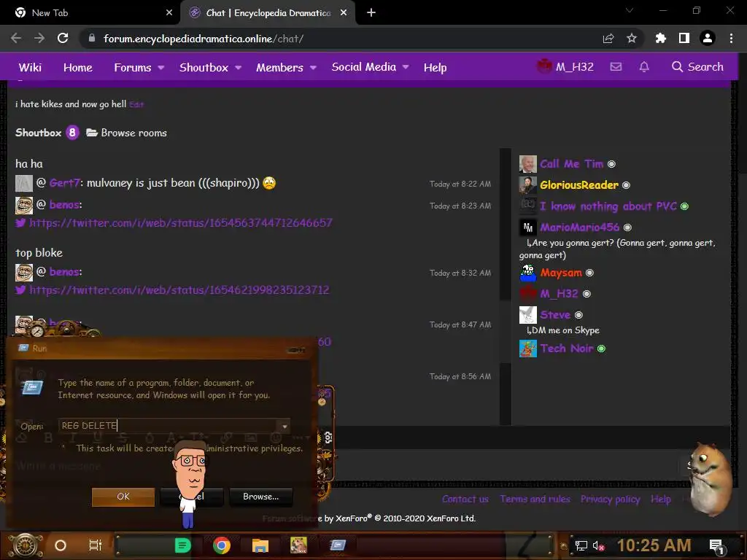Expand the Open combo box dropdown in Run
Image resolution: width=747 pixels, height=560 pixels.
click(285, 426)
